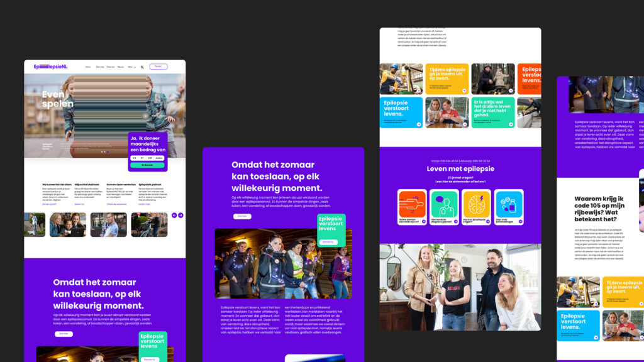Viewport: 644px width, 362px height.
Task: Click the EpilepsieNL logo
Action: [x=50, y=67]
